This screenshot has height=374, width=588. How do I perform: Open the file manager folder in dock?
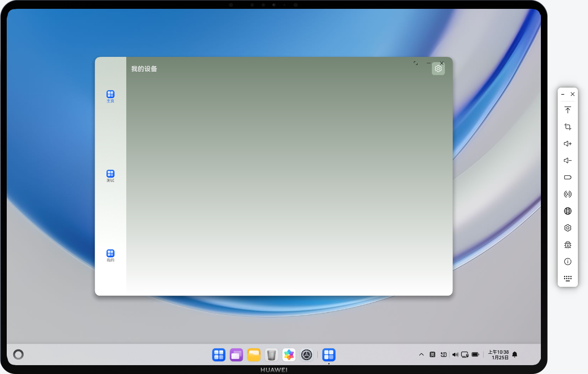point(254,355)
